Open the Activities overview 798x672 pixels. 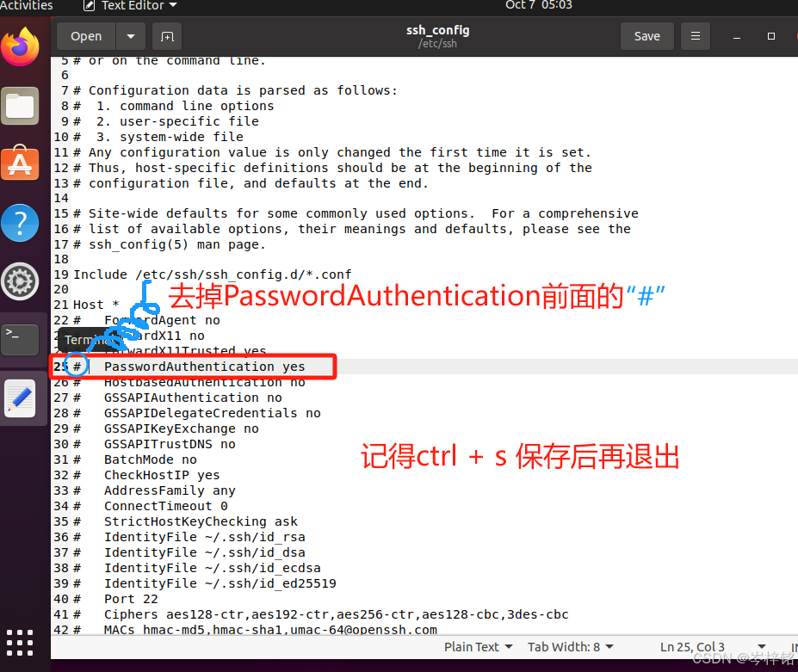27,6
